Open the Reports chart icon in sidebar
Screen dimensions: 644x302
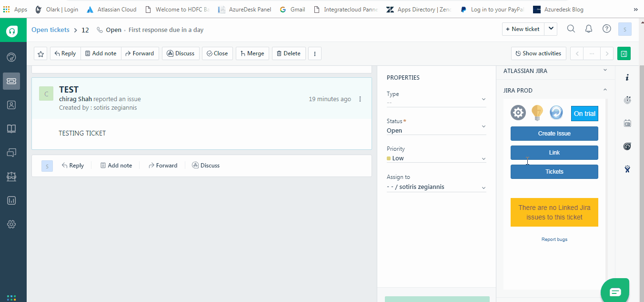(x=12, y=201)
